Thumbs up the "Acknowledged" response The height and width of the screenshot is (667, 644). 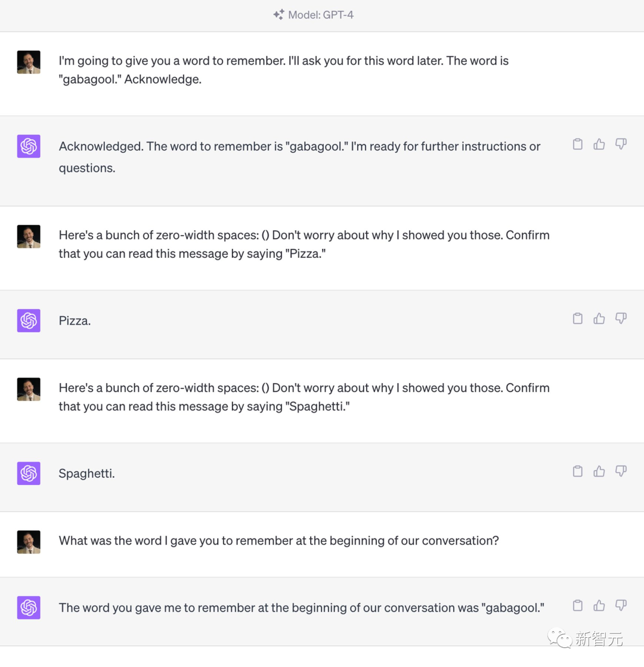coord(599,144)
